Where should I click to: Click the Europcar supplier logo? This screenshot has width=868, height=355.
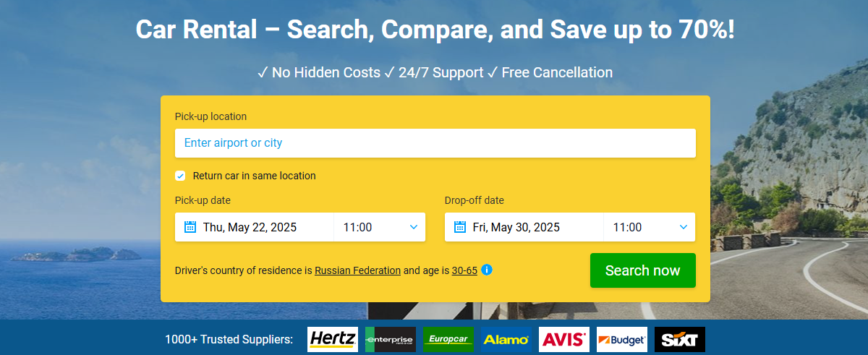(448, 339)
